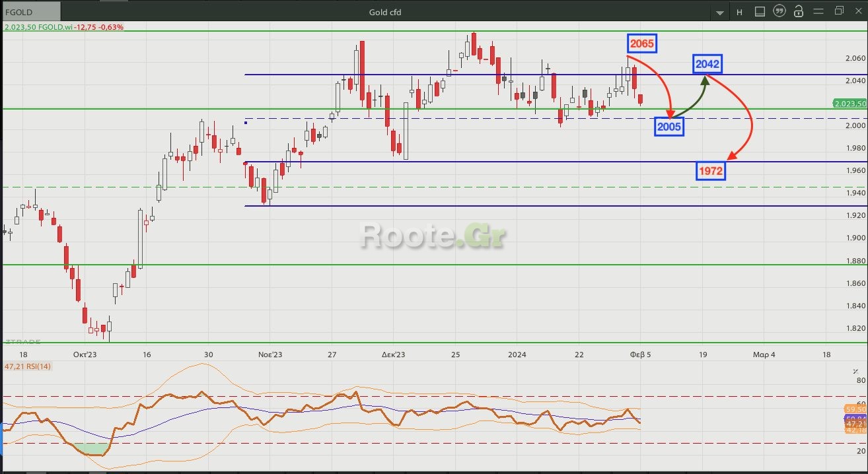The width and height of the screenshot is (868, 474).
Task: Click the orange 59,50 RSI value tag
Action: 855,409
